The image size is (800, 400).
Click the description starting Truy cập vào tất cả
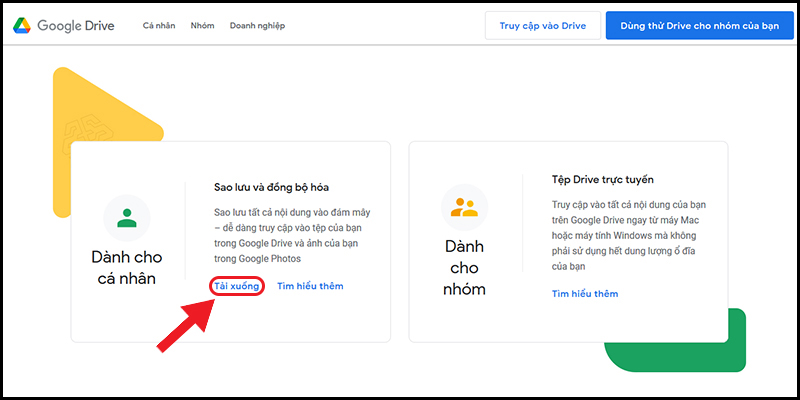(629, 236)
